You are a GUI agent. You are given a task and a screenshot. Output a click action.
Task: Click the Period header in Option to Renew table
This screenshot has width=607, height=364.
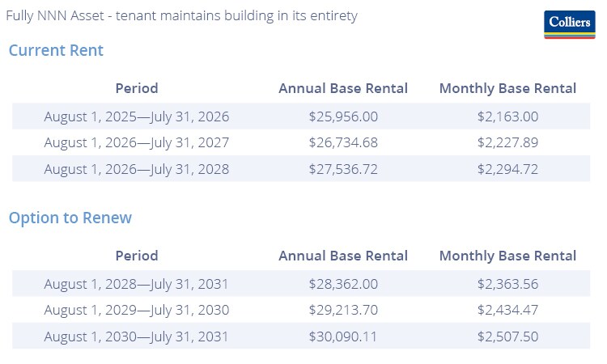click(137, 256)
